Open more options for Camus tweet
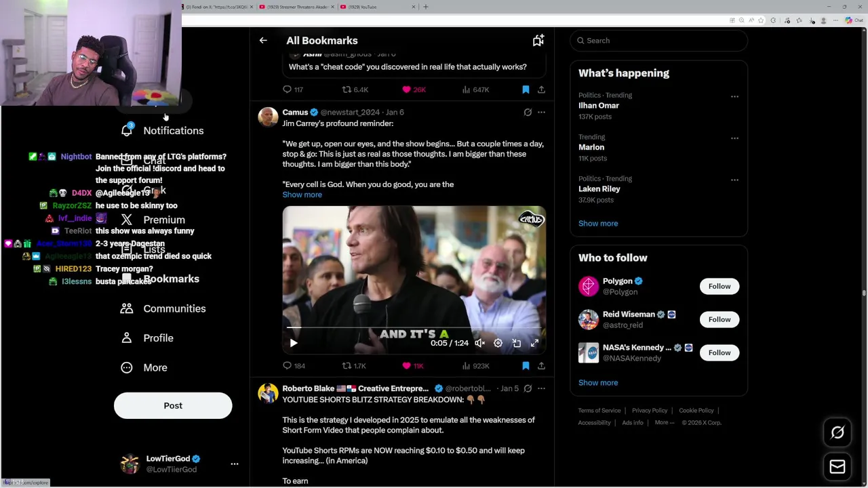This screenshot has height=488, width=868. pos(541,113)
